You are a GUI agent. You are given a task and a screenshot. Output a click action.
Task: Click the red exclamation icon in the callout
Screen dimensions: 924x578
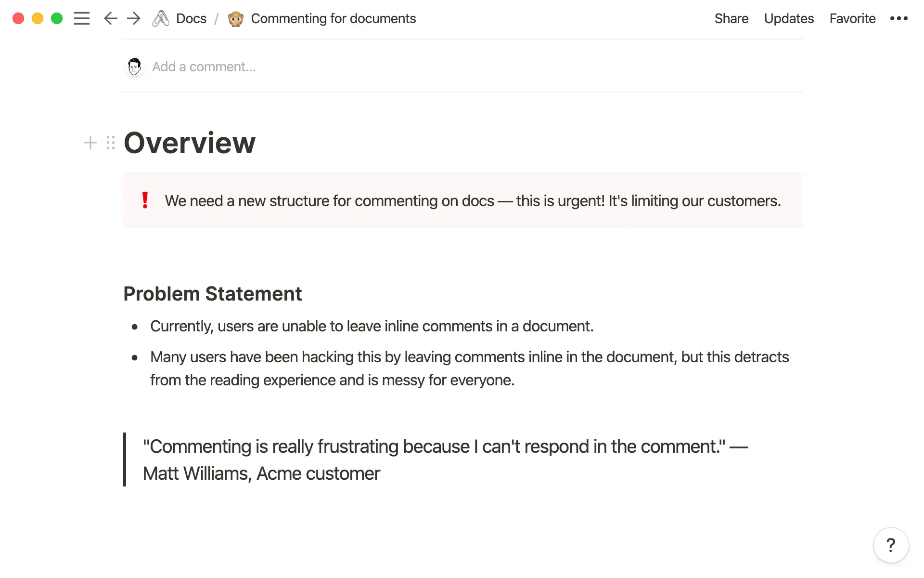tap(146, 200)
